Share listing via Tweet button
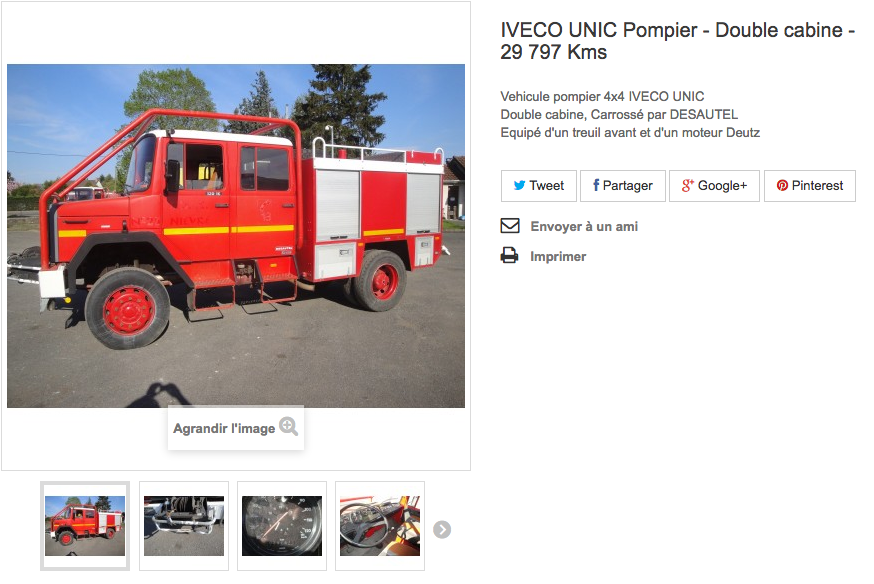874x584 pixels. click(x=538, y=186)
